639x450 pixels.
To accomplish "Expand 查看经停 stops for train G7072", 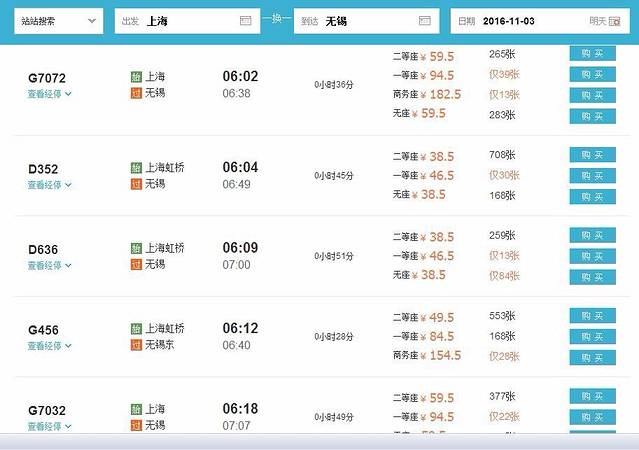I will pos(49,95).
